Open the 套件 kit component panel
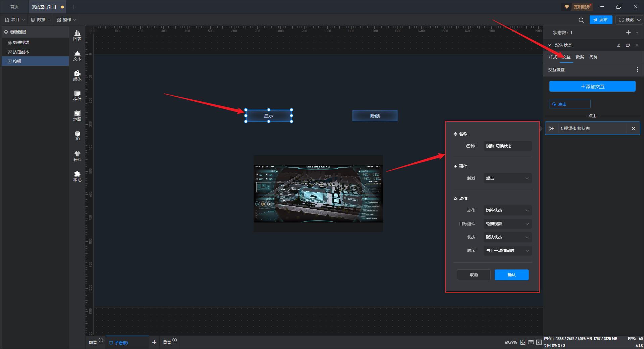Image resolution: width=644 pixels, height=349 pixels. (77, 156)
